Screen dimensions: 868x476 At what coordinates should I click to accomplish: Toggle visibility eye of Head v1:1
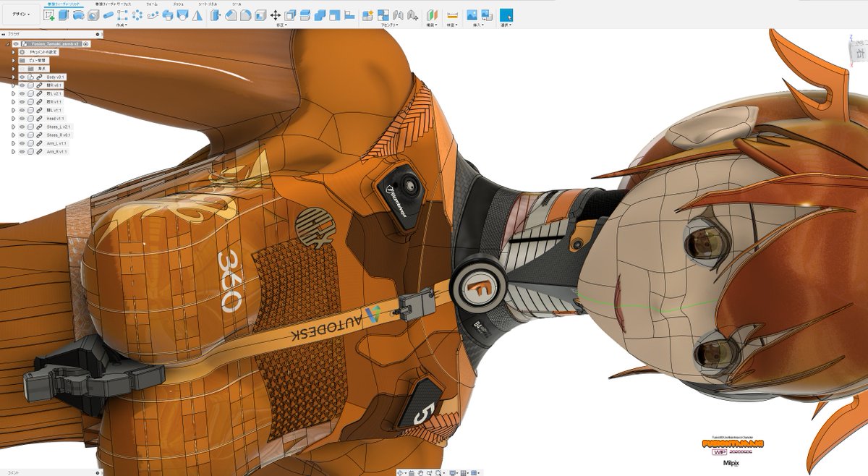(x=22, y=119)
